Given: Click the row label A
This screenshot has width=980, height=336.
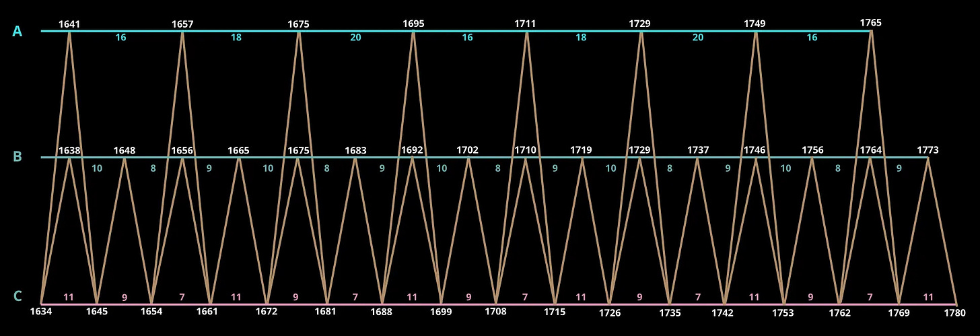Looking at the screenshot, I should pos(18,30).
